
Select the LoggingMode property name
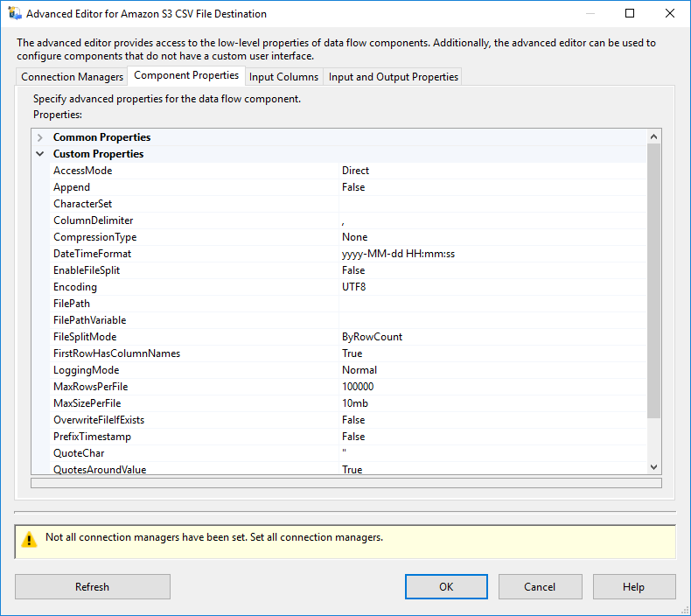(x=86, y=370)
